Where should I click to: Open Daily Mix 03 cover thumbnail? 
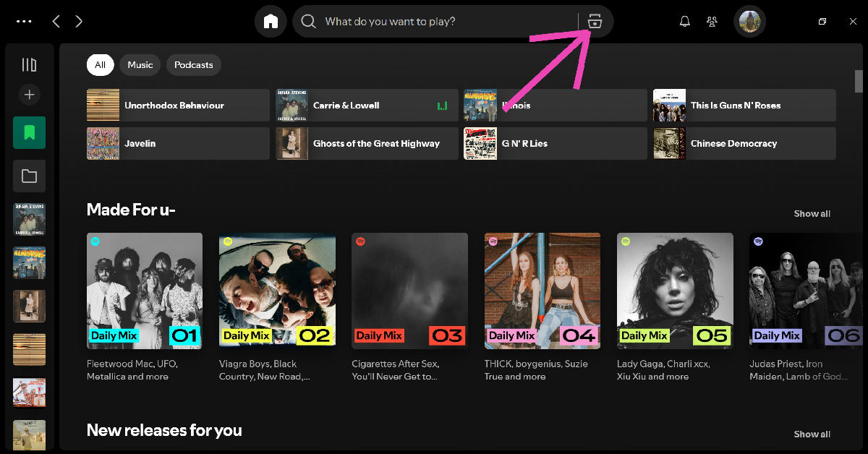[x=409, y=291]
